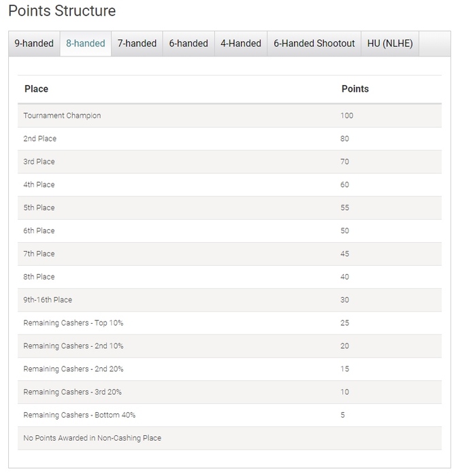Click the 2nd Place row label
This screenshot has width=460, height=476.
pos(40,139)
